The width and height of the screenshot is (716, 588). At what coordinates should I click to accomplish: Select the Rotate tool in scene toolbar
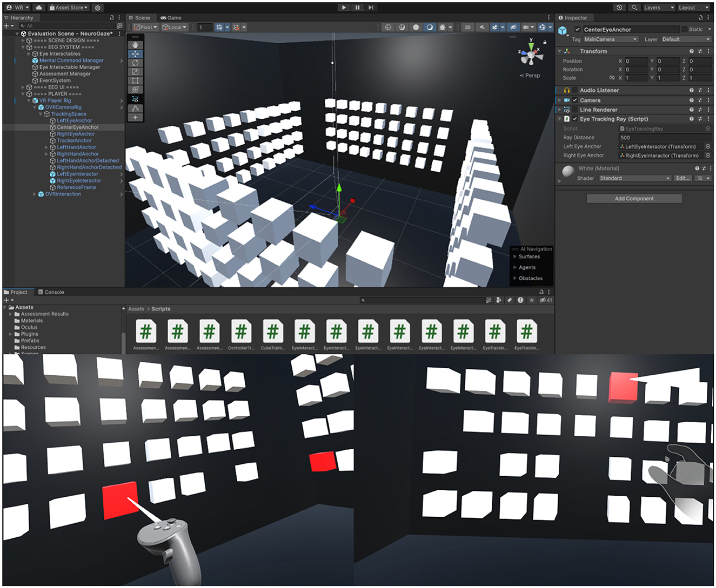(x=135, y=63)
